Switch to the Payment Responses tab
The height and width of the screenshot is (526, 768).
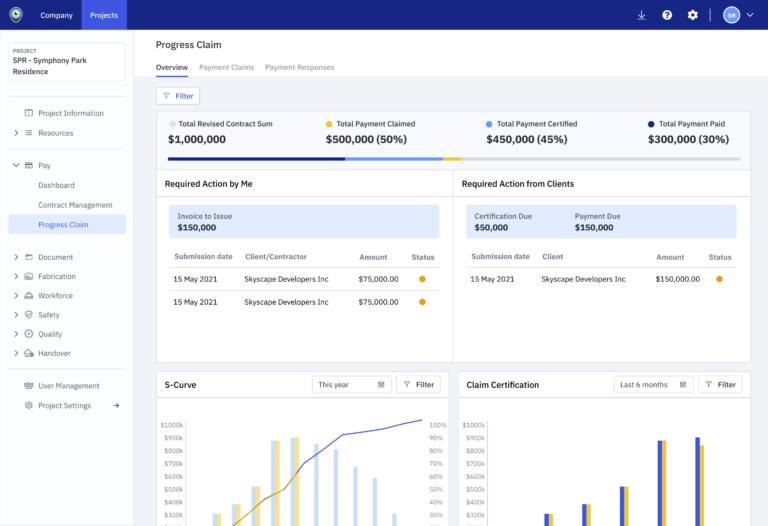coord(299,68)
